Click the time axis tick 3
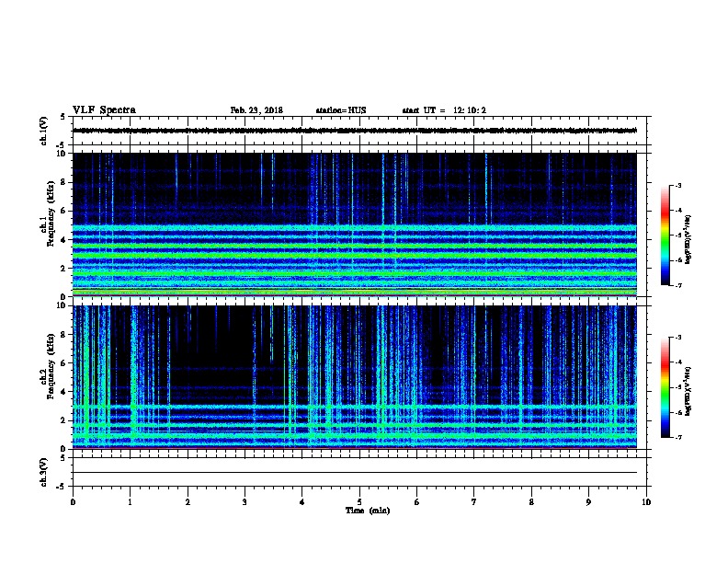728x563 pixels. 245,502
